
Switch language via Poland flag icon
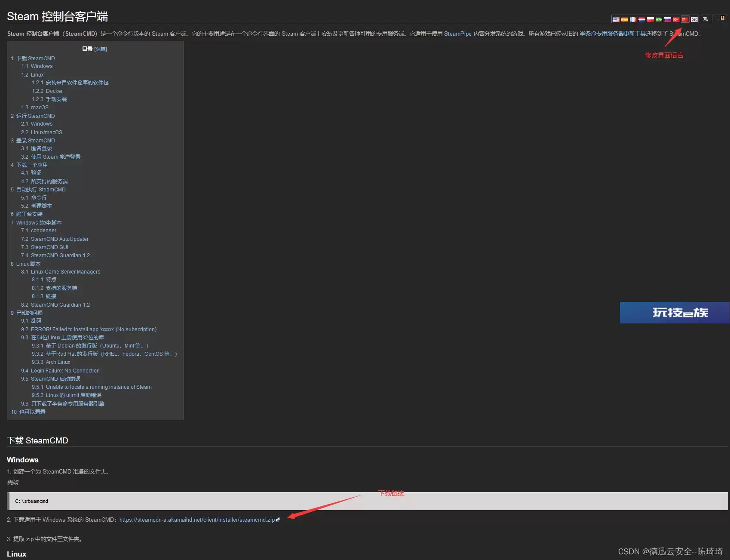click(650, 19)
